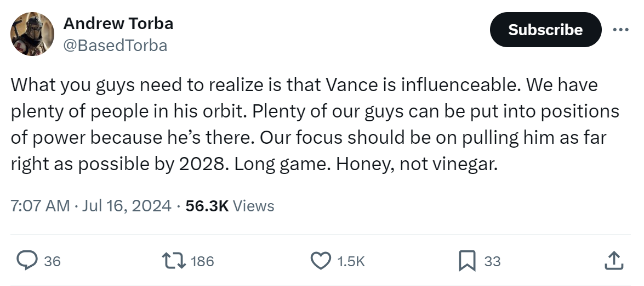Click Andrew Torba's profile avatar

click(32, 34)
